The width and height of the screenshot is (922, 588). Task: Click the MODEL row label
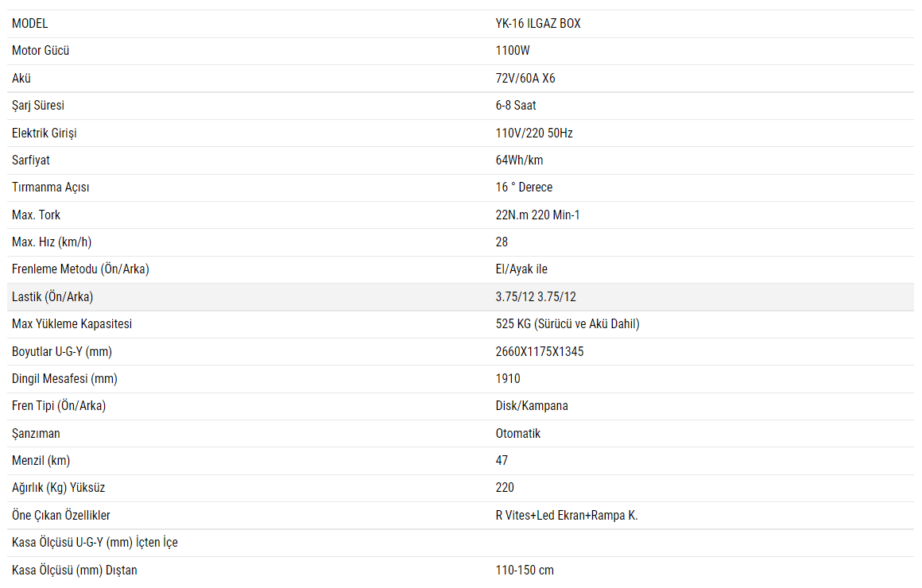point(30,24)
